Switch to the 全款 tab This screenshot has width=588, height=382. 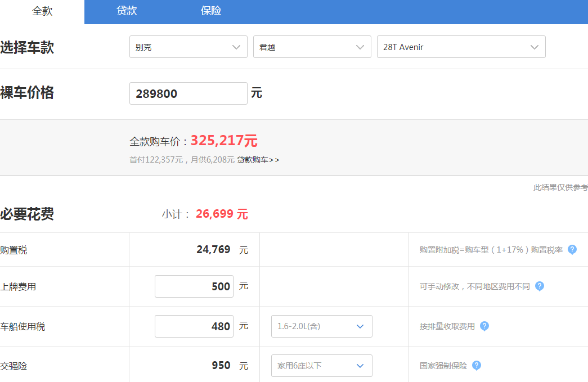42,11
